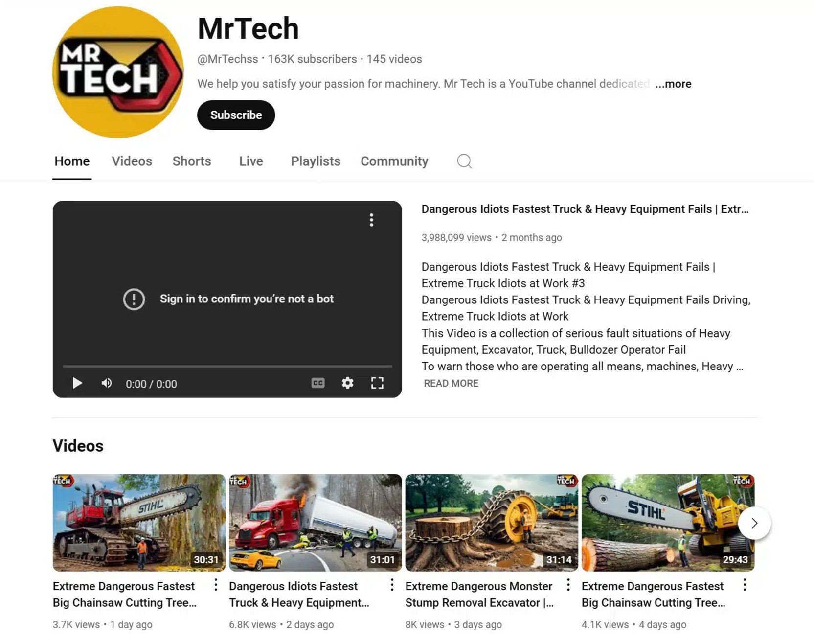Switch to the Shorts tab

pos(192,161)
